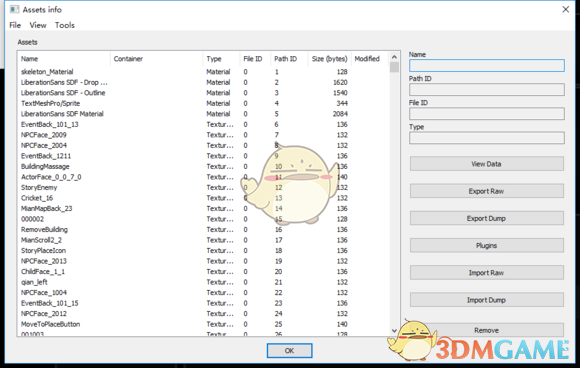Viewport: 580px width, 368px height.
Task: Click the Import Raw button
Action: (486, 273)
